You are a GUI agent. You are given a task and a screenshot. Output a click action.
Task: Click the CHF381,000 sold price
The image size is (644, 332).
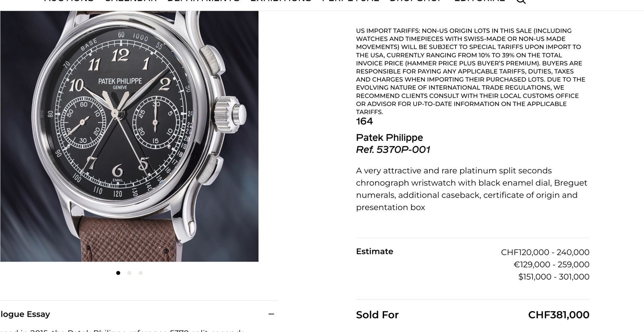coord(558,315)
